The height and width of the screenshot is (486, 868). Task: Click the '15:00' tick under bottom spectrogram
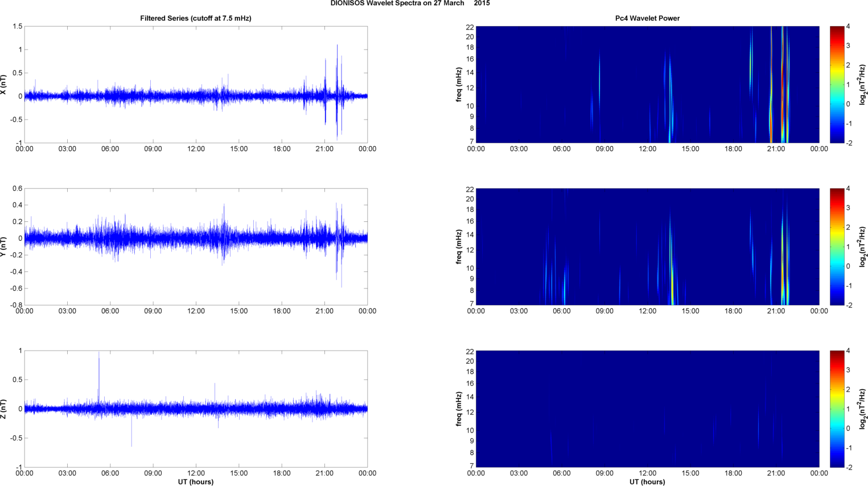[690, 473]
